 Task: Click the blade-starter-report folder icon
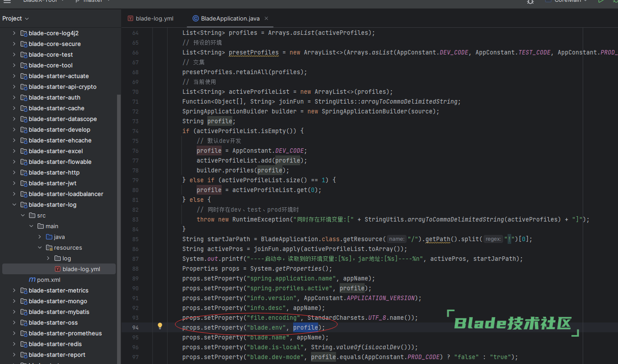click(x=24, y=355)
